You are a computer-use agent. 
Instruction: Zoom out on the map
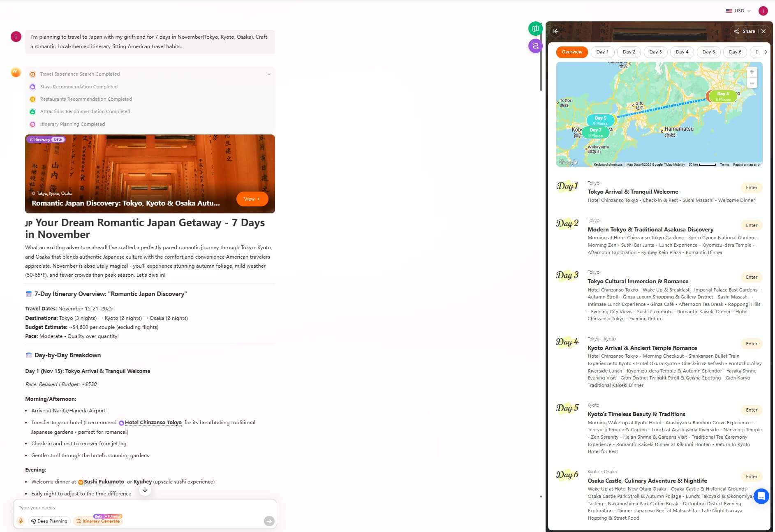click(x=752, y=83)
